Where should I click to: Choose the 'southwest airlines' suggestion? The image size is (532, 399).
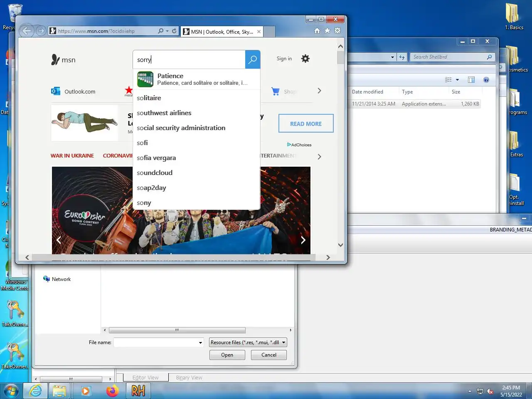pos(196,113)
